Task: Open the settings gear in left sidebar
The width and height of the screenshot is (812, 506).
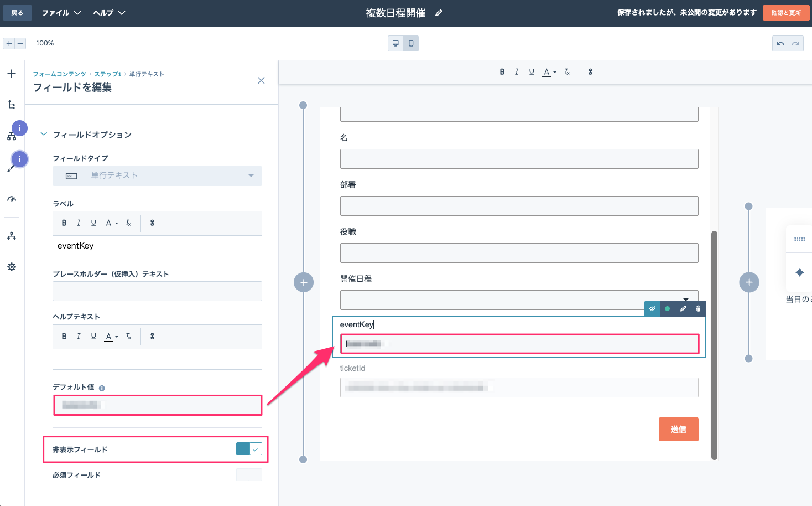Action: 12,267
